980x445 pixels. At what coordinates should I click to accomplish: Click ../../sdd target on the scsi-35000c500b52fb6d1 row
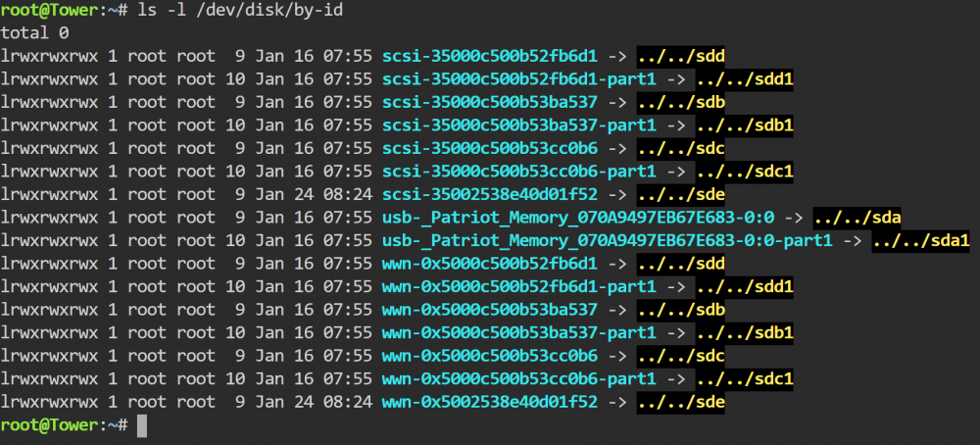click(x=681, y=56)
